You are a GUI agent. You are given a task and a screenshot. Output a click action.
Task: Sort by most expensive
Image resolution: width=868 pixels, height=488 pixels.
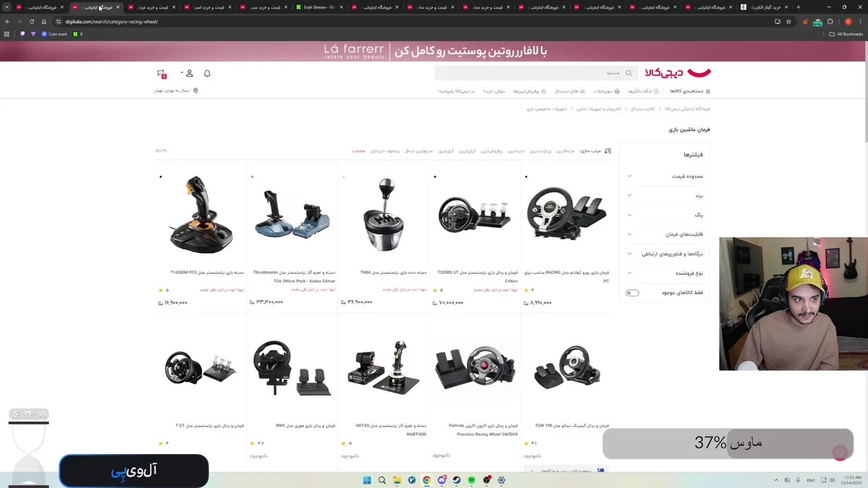(446, 150)
